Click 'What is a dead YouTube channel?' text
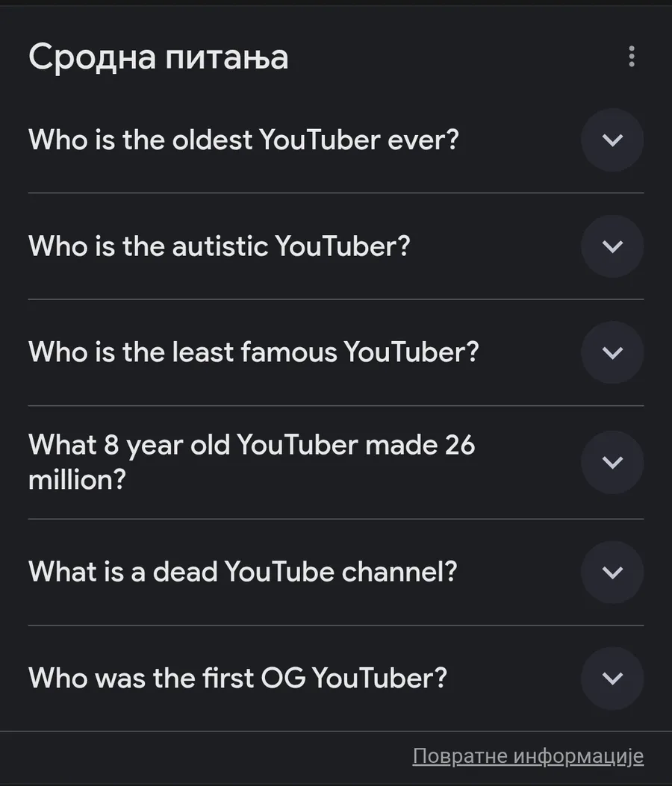This screenshot has height=786, width=672. (243, 573)
